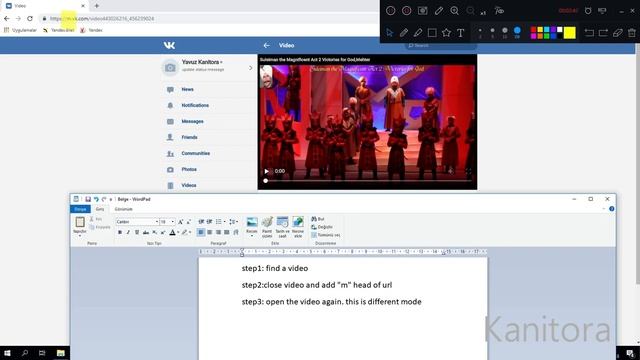Viewport: 640px width, 360px height.
Task: Click the trash clear-all icon in annotation bar
Action: click(632, 33)
